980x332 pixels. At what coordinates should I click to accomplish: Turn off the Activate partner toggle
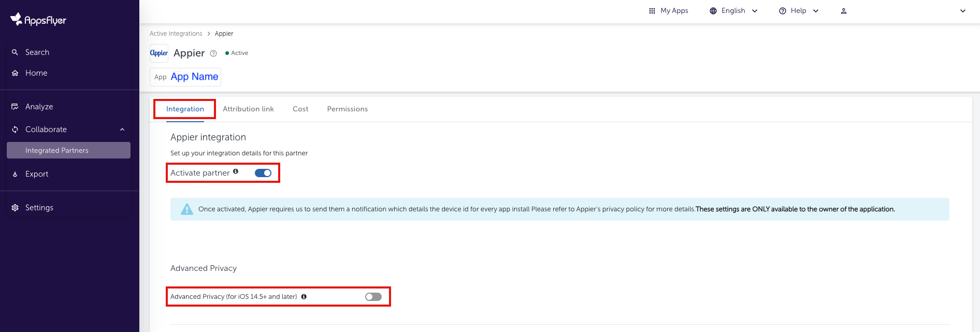(263, 173)
